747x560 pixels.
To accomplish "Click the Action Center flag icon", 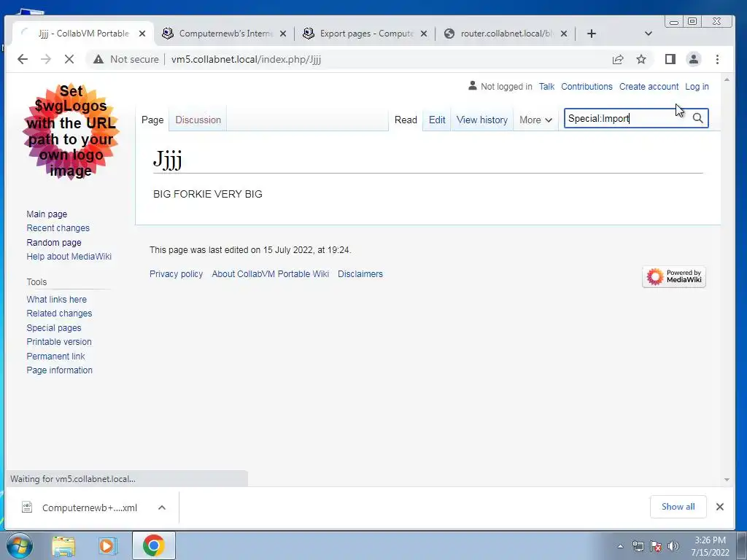I will [x=656, y=546].
